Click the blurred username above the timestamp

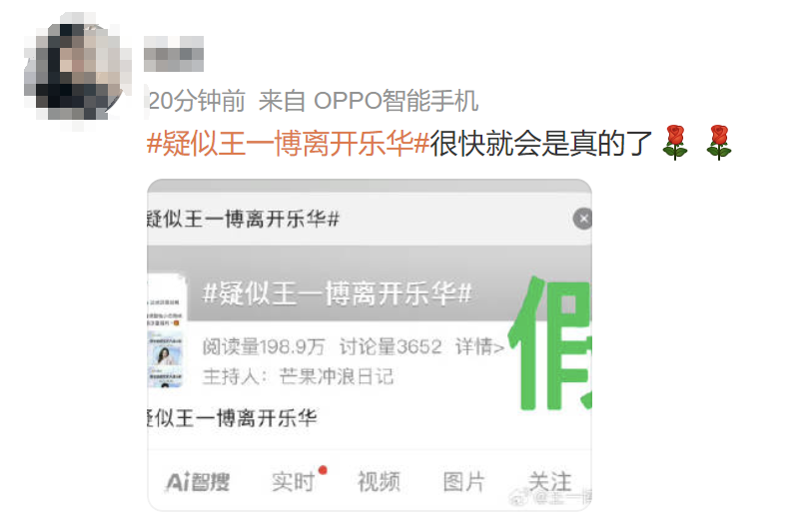click(x=174, y=54)
